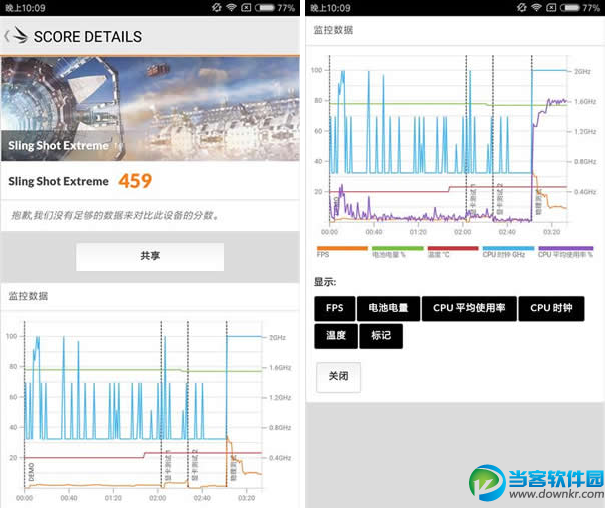Tap the Wi-Fi icon in right status bar
Image resolution: width=605 pixels, height=508 pixels.
click(536, 7)
